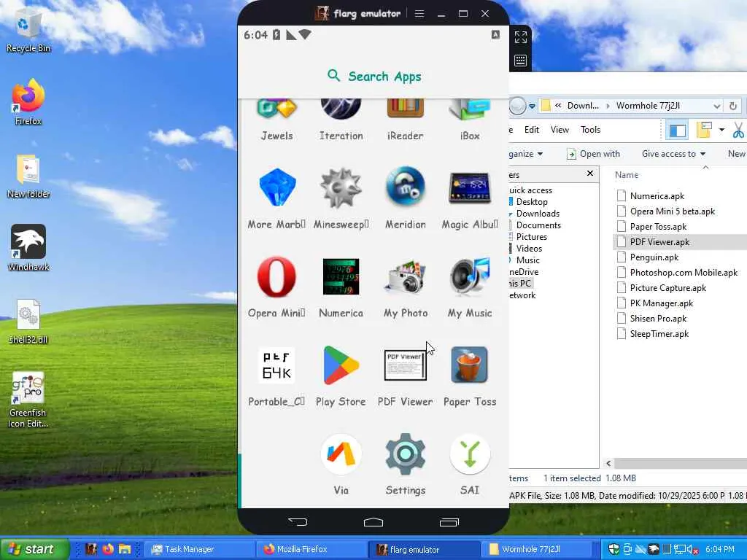Launch the Iteration app

341,119
